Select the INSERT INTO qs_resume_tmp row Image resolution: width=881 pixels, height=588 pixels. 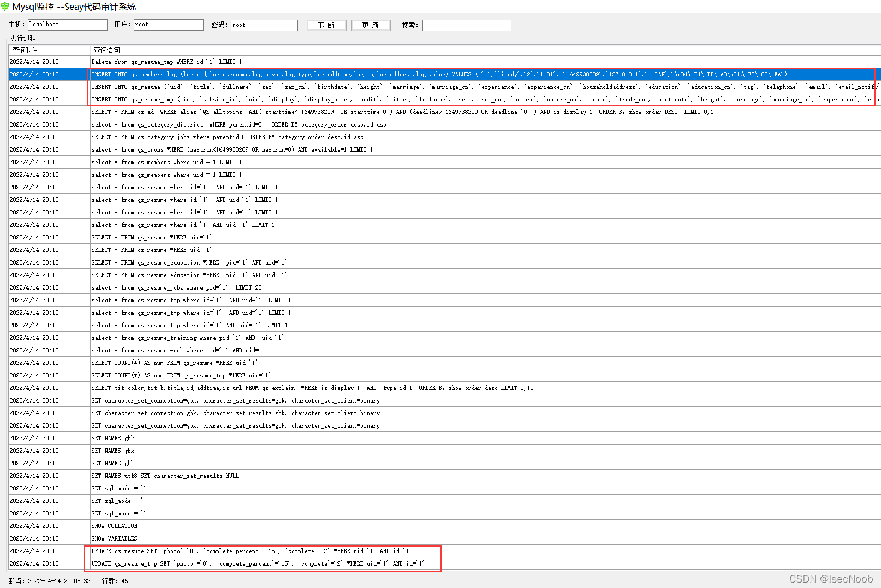click(444, 99)
